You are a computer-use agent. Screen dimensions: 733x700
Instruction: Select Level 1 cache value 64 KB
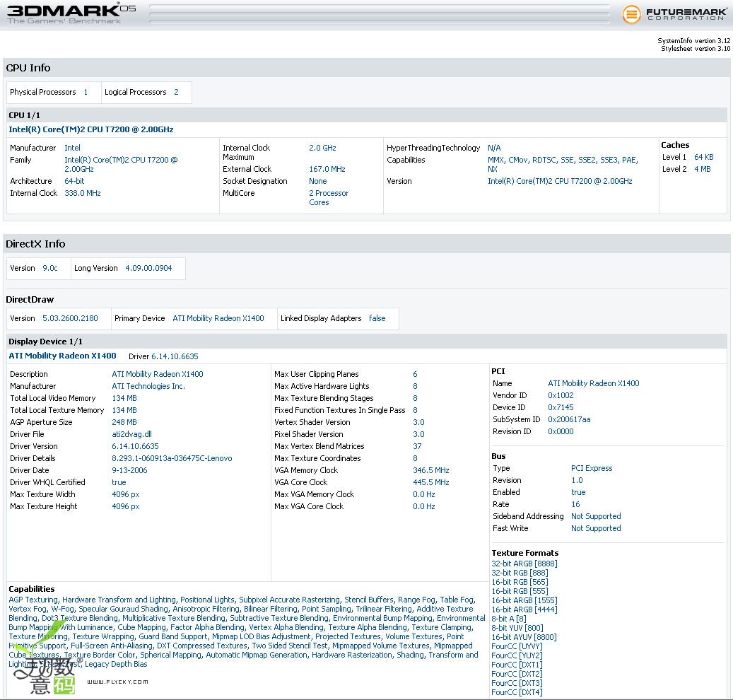[x=703, y=157]
